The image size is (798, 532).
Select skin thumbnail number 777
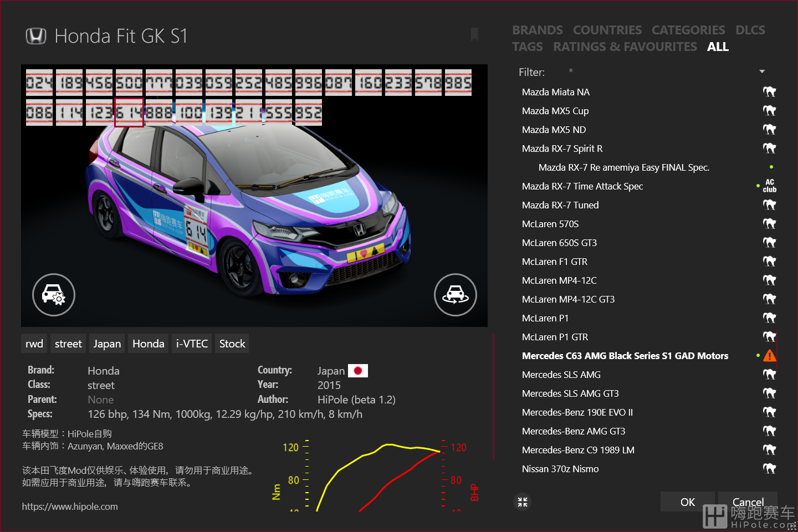click(x=159, y=83)
